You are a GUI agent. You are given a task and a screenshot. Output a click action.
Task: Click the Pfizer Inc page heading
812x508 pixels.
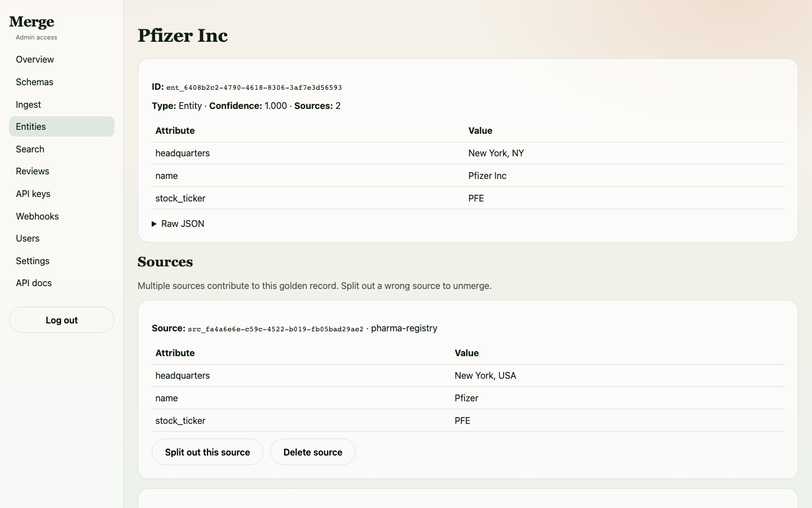(x=183, y=36)
